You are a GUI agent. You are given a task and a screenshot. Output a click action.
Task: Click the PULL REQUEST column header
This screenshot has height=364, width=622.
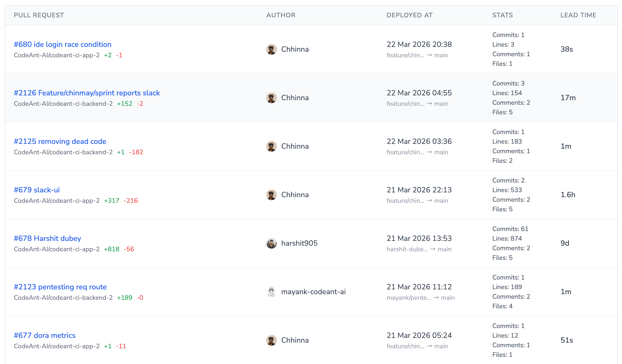click(39, 15)
